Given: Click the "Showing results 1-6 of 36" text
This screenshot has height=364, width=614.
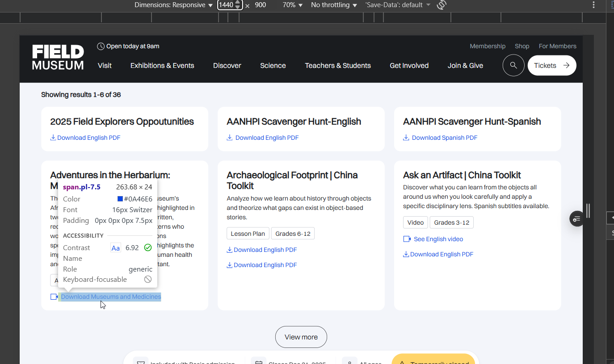Looking at the screenshot, I should tap(81, 95).
